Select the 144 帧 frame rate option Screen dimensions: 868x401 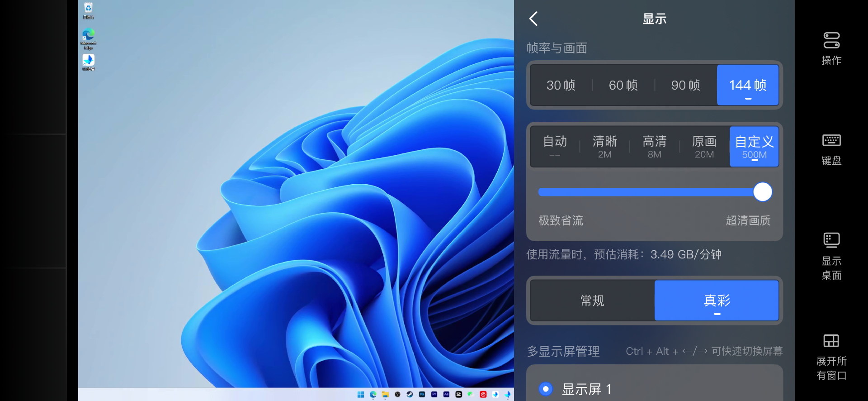[x=748, y=85]
